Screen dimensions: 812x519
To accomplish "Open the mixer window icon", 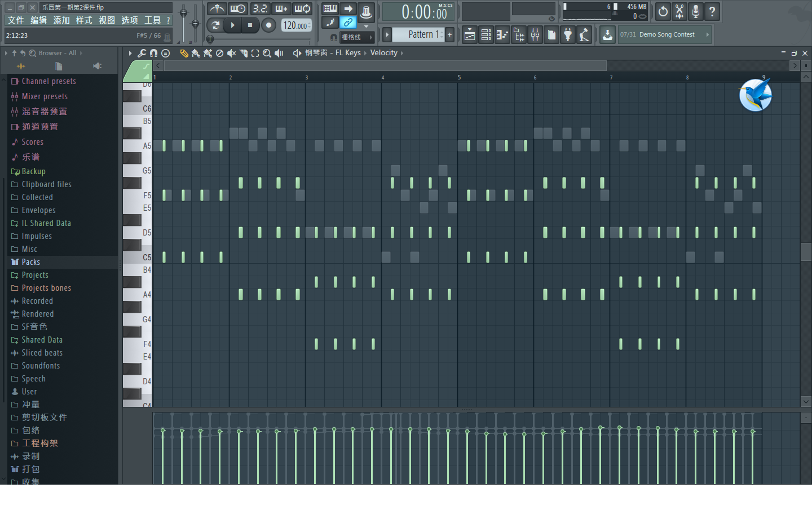I will pos(535,35).
